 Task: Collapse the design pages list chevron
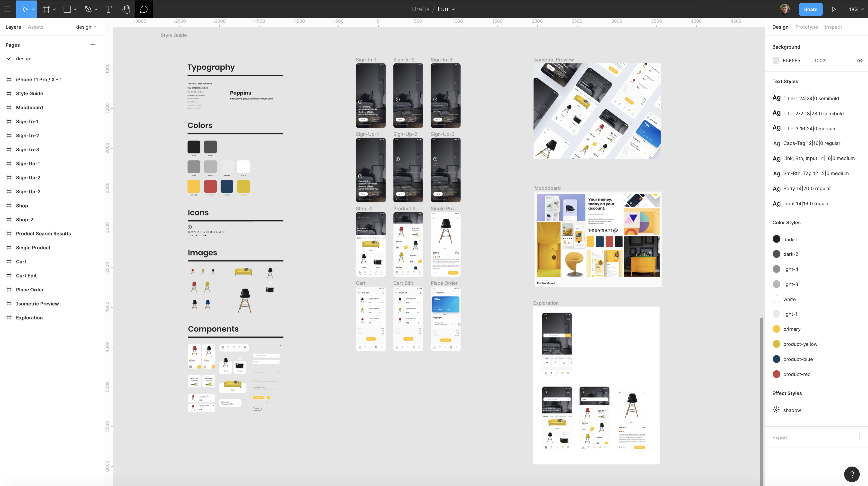click(95, 27)
